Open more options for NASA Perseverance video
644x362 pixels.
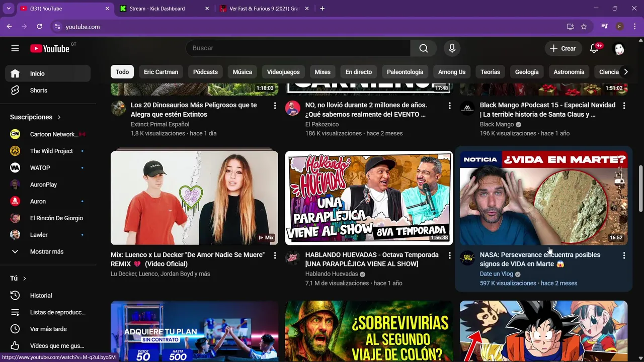tap(624, 255)
